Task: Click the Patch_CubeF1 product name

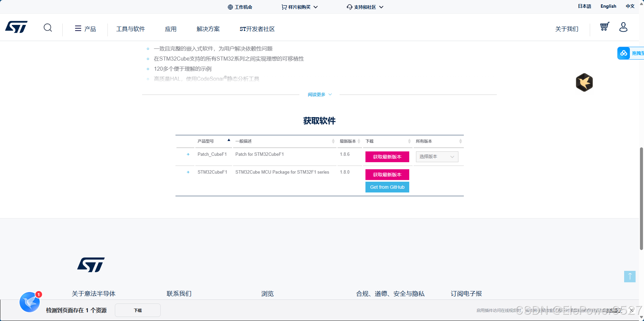Action: (x=212, y=154)
